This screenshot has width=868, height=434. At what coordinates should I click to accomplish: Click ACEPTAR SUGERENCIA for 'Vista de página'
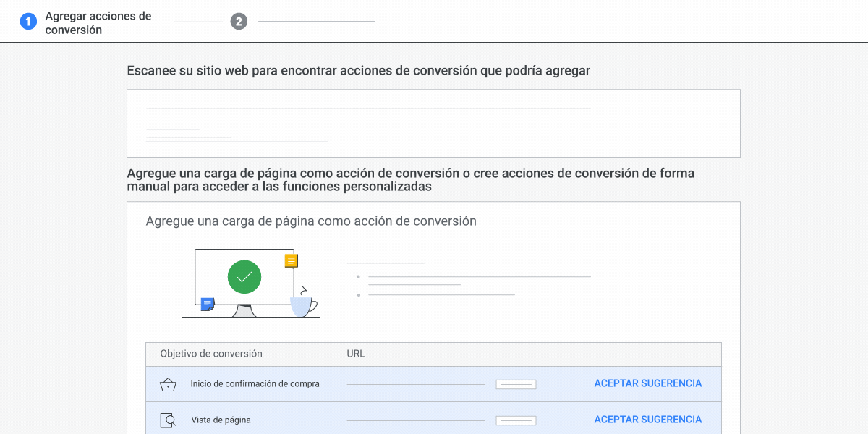click(x=647, y=419)
